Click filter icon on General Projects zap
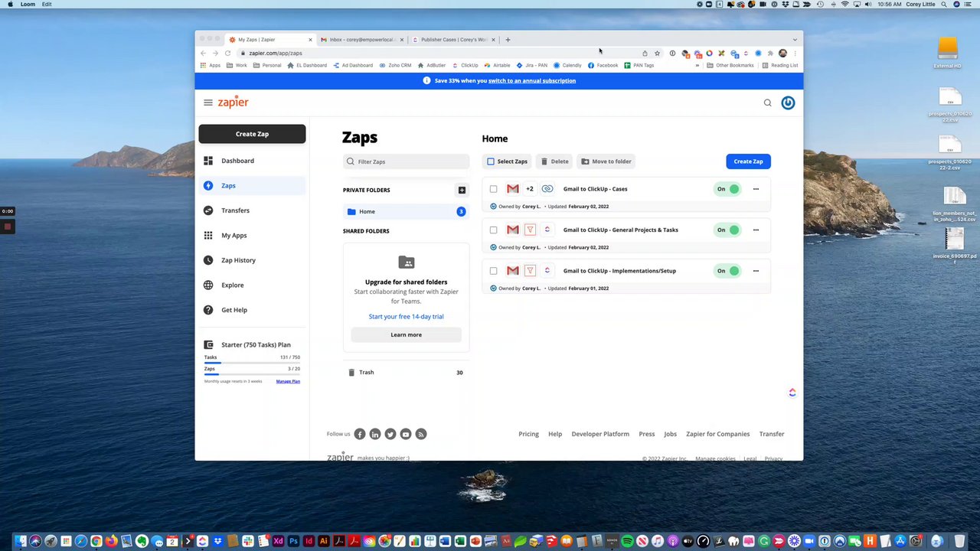The image size is (980, 551). [530, 230]
